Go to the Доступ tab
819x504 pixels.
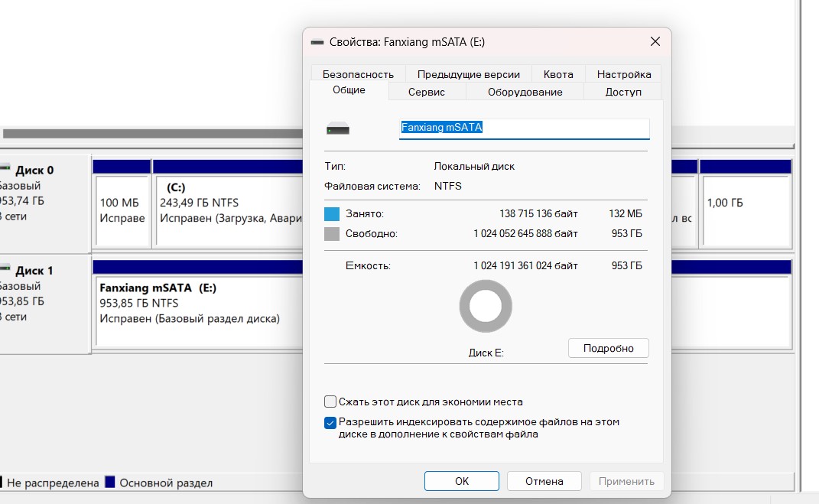[x=622, y=92]
